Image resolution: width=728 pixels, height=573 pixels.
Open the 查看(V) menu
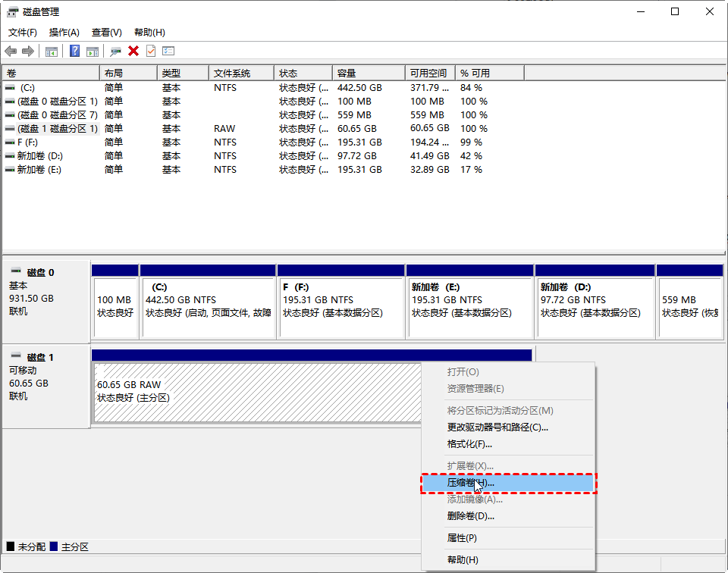click(x=107, y=33)
